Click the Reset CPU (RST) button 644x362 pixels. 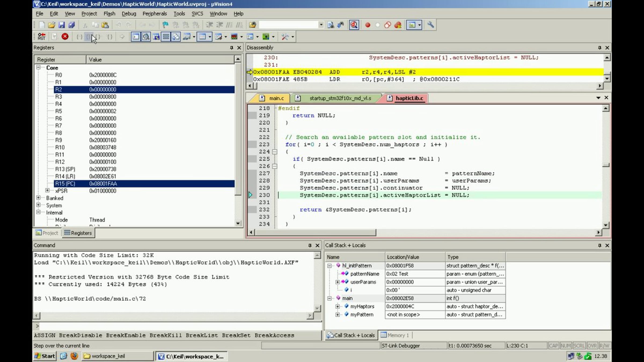[42, 36]
